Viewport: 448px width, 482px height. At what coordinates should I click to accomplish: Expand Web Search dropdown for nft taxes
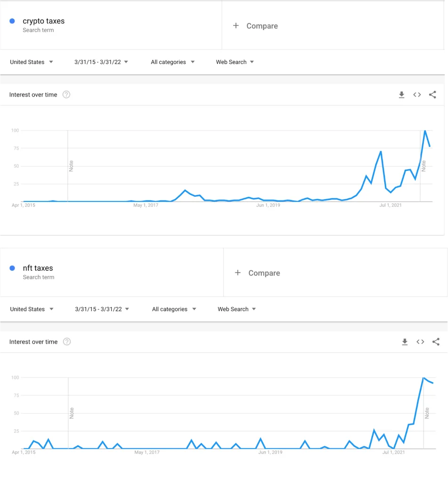(x=236, y=309)
